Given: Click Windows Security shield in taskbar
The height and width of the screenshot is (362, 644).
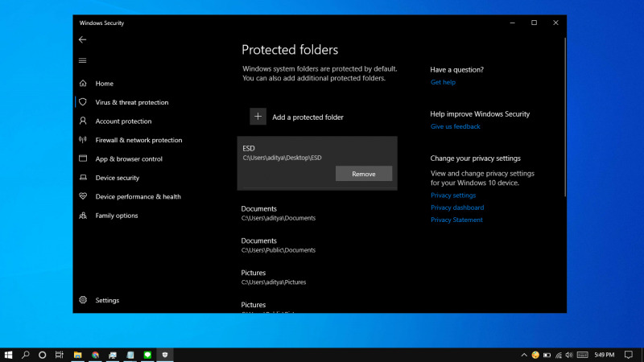Looking at the screenshot, I should click(165, 355).
